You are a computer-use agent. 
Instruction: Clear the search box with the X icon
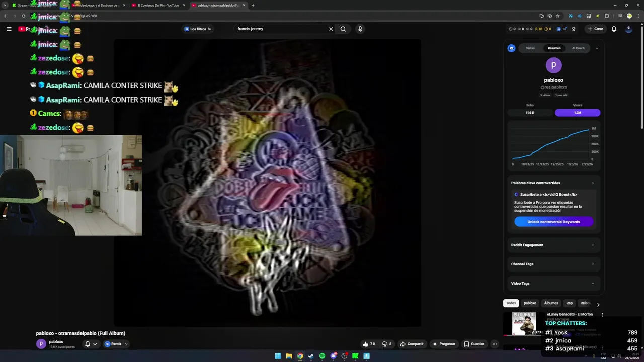[x=331, y=29]
